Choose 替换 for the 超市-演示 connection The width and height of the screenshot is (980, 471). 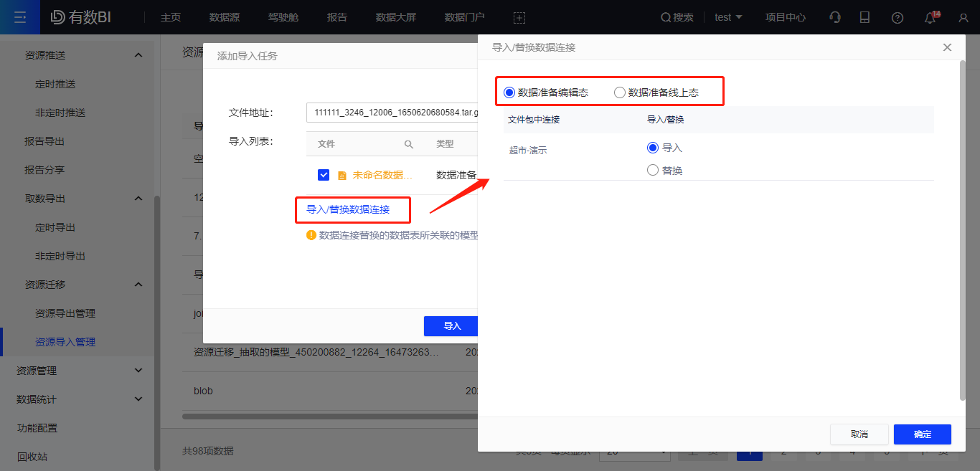tap(653, 170)
